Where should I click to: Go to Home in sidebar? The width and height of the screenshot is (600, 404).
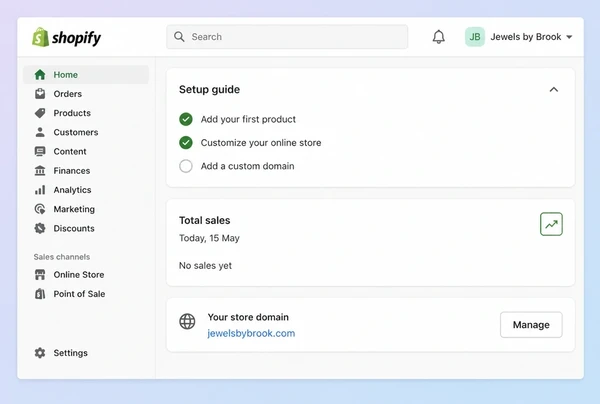tap(86, 75)
